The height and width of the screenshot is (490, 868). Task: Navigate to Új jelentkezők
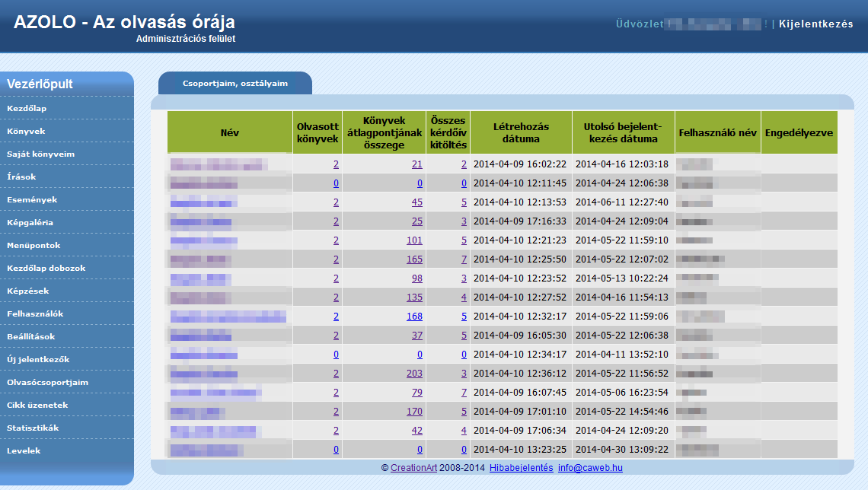pos(38,359)
